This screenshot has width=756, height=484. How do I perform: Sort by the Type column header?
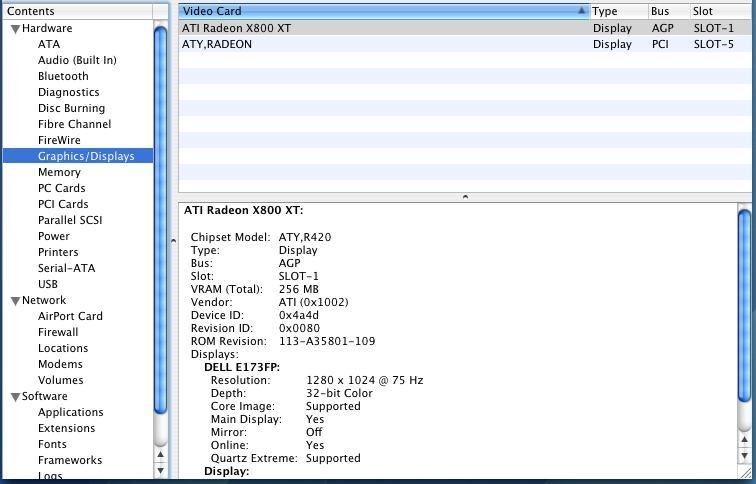[619, 11]
